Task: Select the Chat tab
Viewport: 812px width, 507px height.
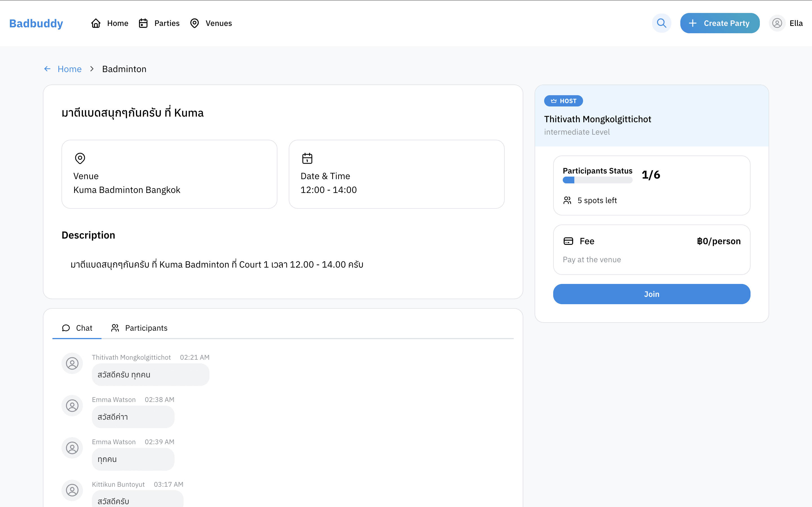Action: (x=77, y=328)
